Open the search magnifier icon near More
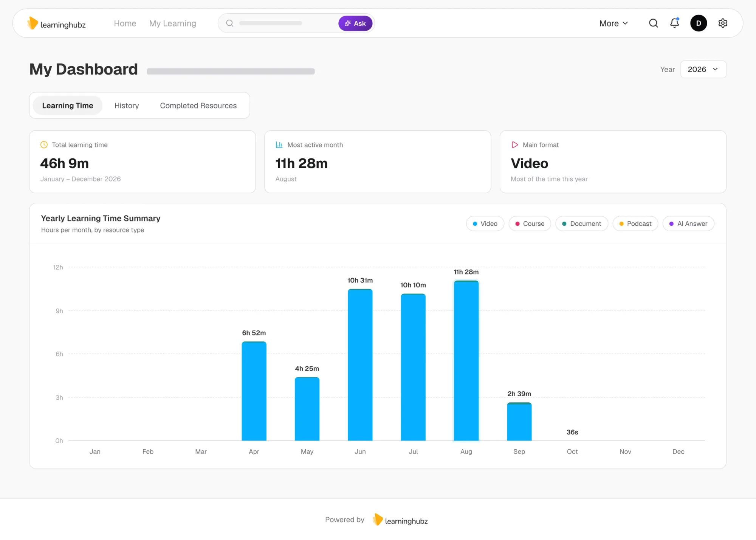Screen dimensions: 756x540 tap(653, 23)
